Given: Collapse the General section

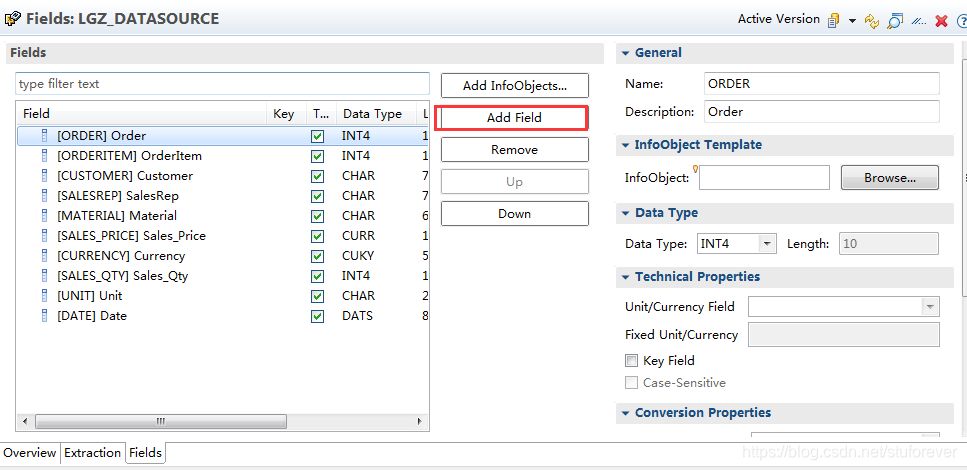Looking at the screenshot, I should tap(625, 53).
